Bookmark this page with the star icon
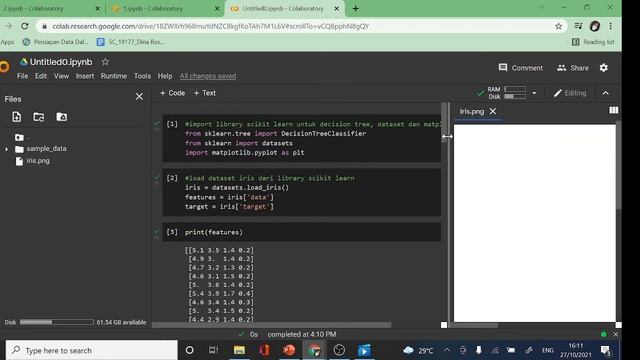Viewport: 640px width, 360px height. click(x=558, y=26)
